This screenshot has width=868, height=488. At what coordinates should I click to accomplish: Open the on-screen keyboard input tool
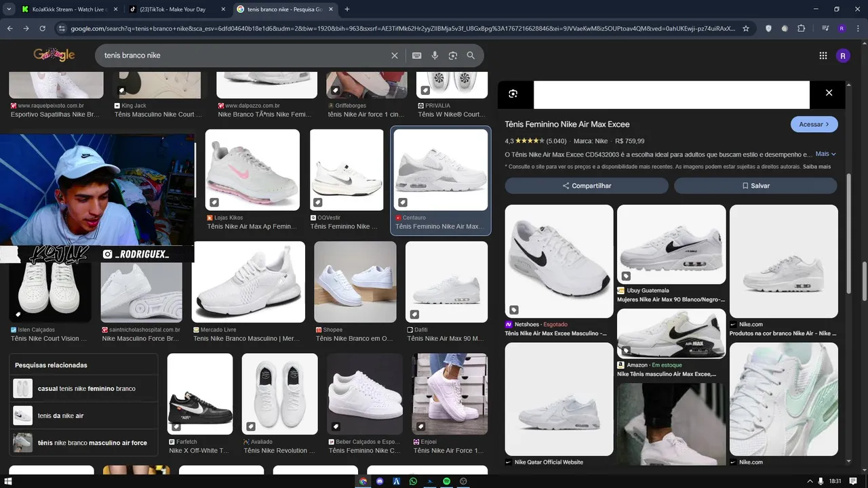[416, 56]
